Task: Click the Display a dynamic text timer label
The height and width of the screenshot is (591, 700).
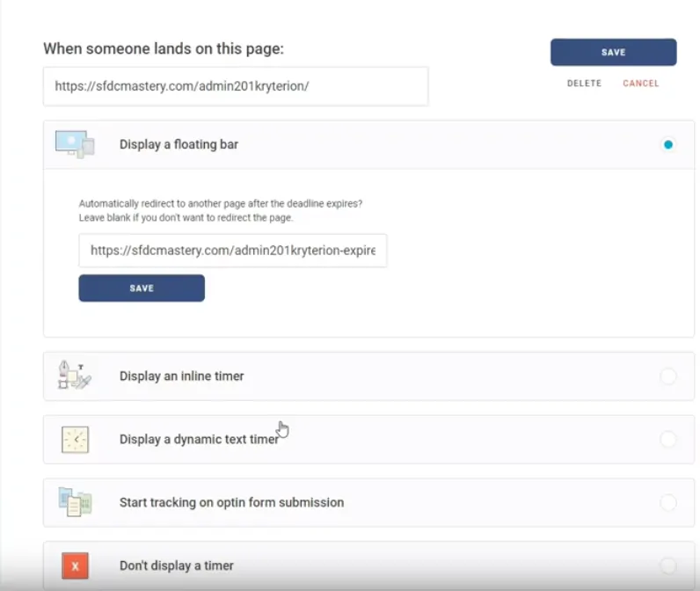Action: [199, 439]
